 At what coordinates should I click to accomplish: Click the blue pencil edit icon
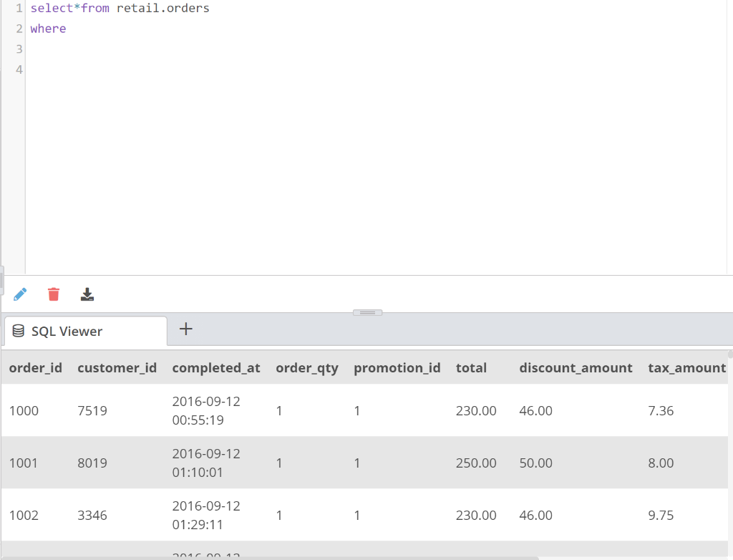pyautogui.click(x=20, y=294)
